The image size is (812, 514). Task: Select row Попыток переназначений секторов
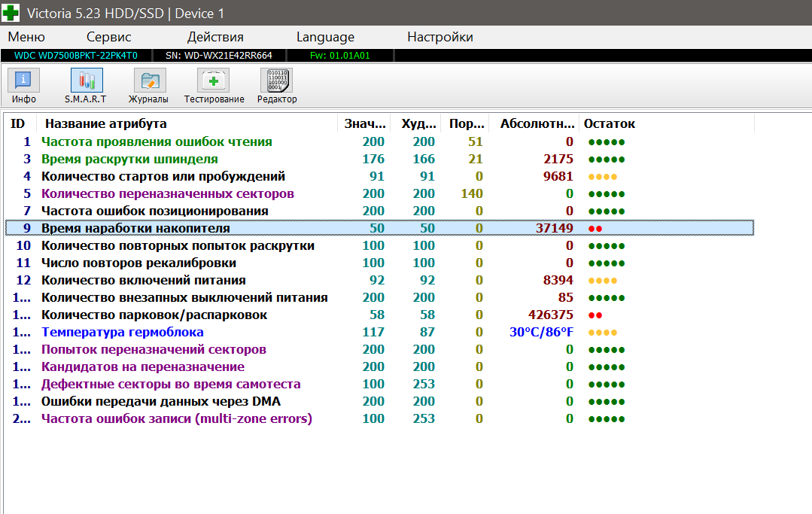[x=379, y=349]
